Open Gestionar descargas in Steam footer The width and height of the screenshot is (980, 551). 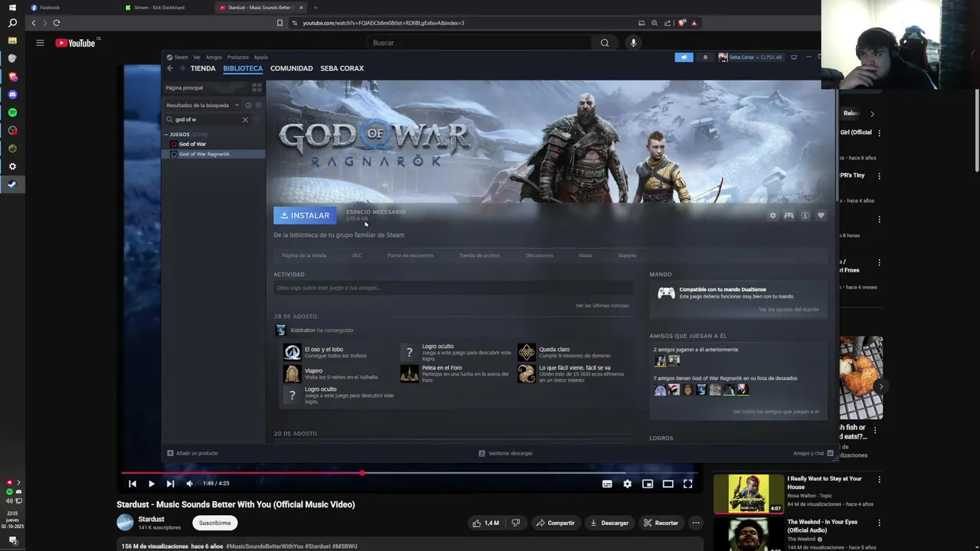click(x=505, y=453)
